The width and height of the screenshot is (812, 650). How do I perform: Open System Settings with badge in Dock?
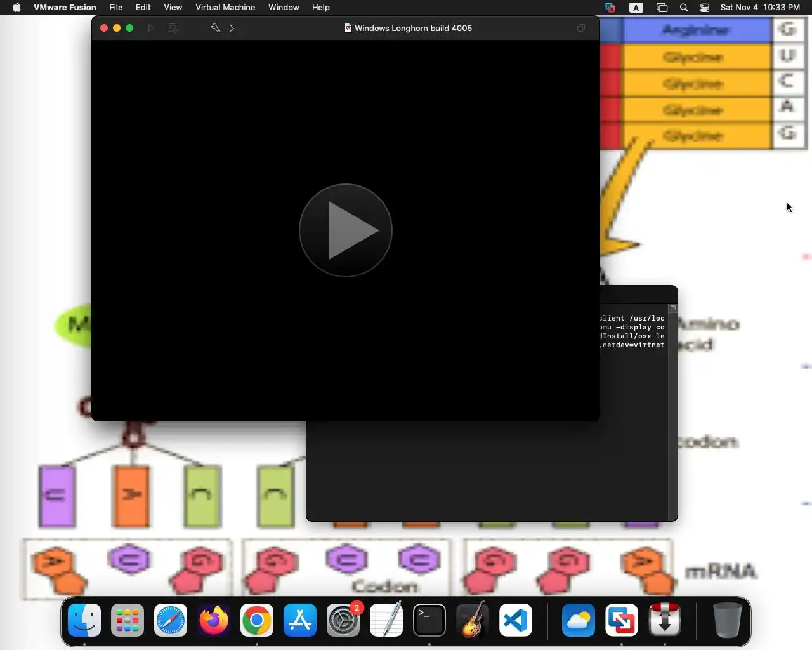[343, 620]
